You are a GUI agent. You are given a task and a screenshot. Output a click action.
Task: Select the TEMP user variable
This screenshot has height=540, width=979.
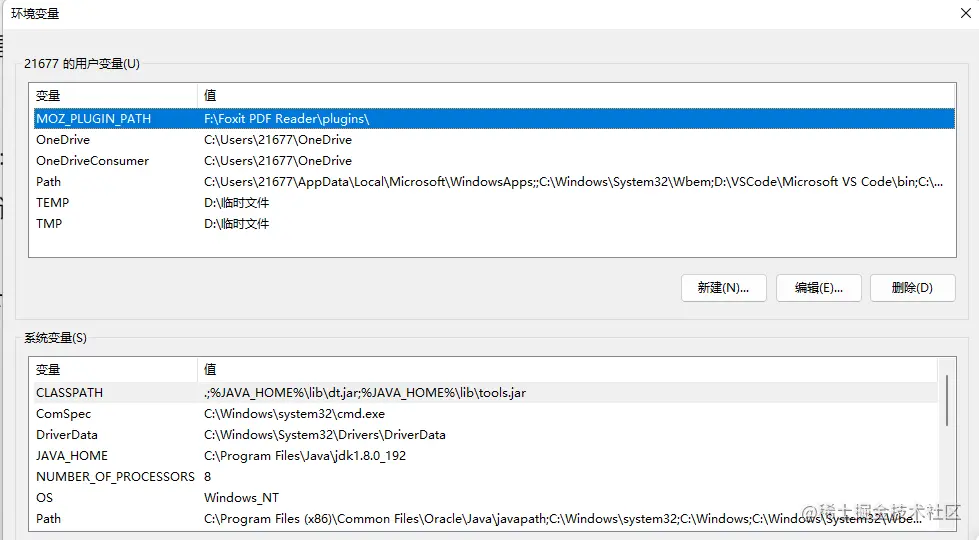[52, 203]
